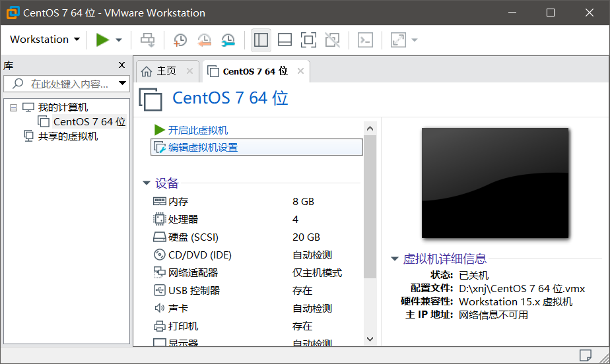This screenshot has width=610, height=364.
Task: Click the Send Ctrl+Alt+Del toolbar icon
Action: pyautogui.click(x=147, y=40)
